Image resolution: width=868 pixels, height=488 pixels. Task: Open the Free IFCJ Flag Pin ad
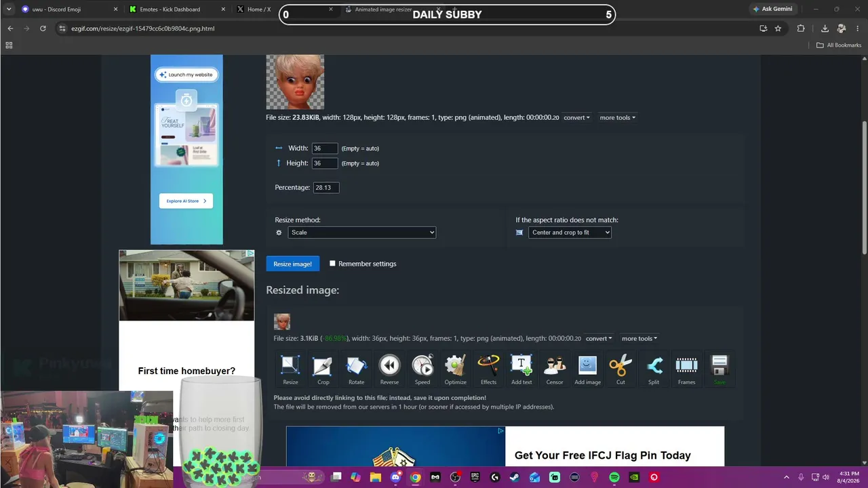pos(505,446)
